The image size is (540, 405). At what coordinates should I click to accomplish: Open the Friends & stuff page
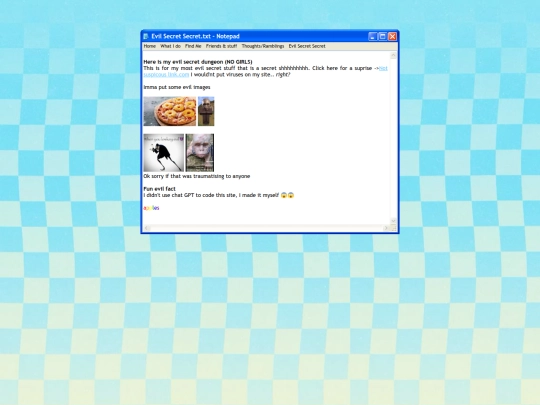coord(221,46)
